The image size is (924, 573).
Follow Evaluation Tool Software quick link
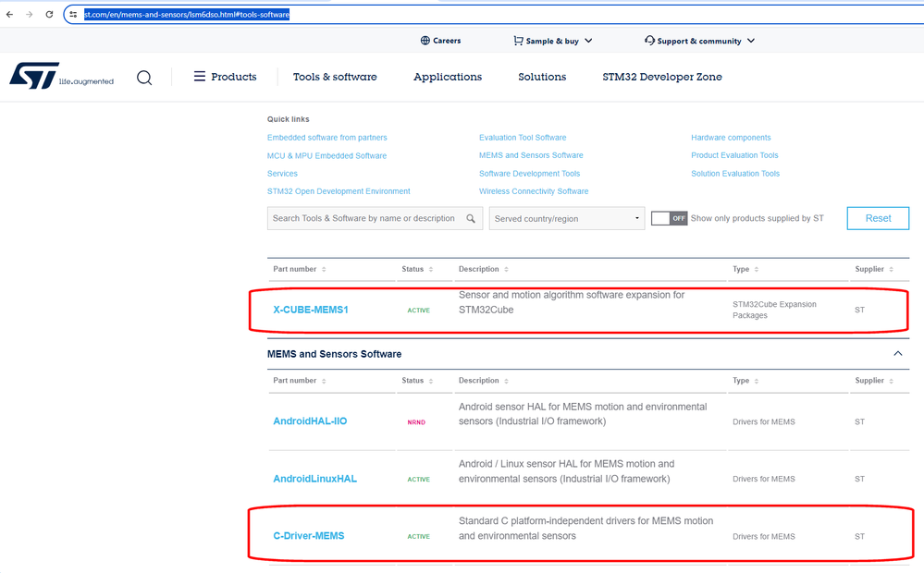click(x=523, y=138)
